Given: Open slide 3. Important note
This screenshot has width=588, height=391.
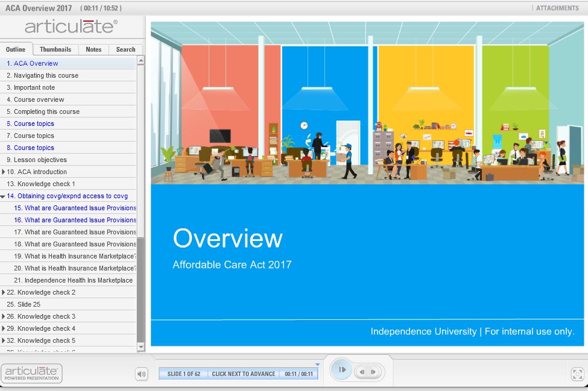Looking at the screenshot, I should 68,87.
